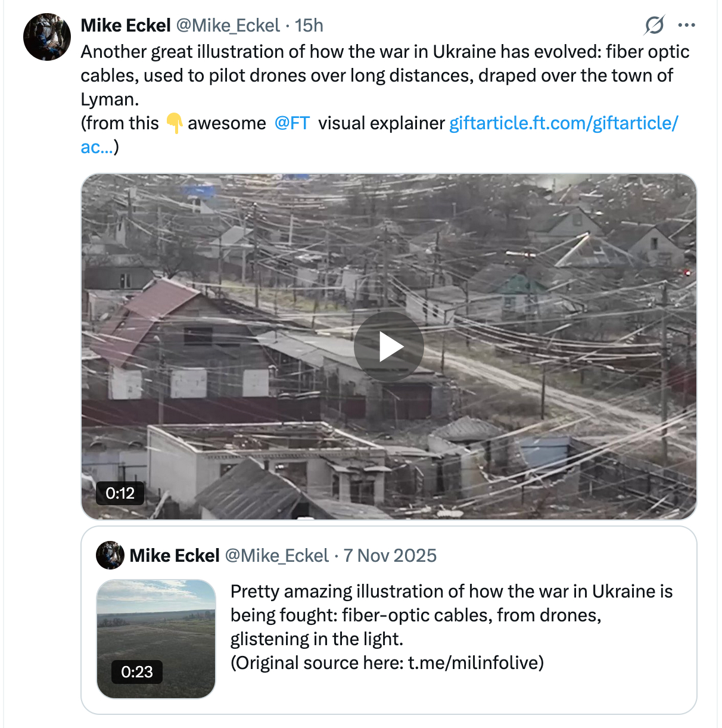Click the 15h timestamp
Image resolution: width=722 pixels, height=728 pixels.
point(309,26)
